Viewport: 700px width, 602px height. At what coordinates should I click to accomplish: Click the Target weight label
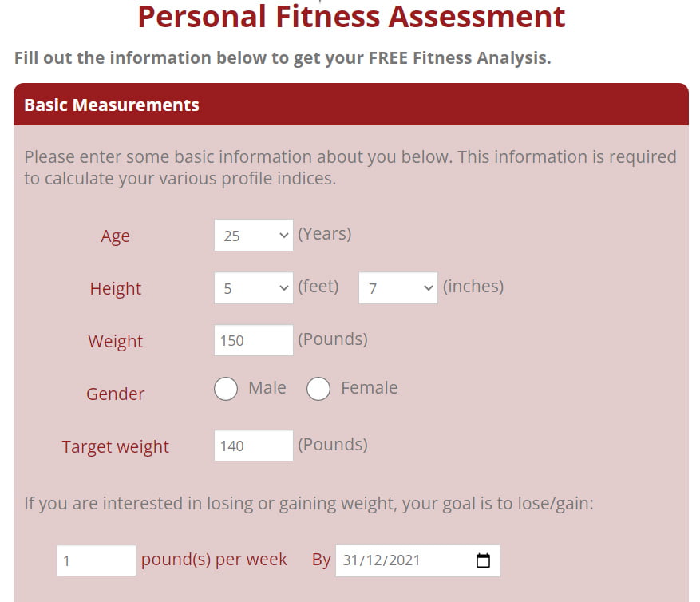(x=115, y=446)
